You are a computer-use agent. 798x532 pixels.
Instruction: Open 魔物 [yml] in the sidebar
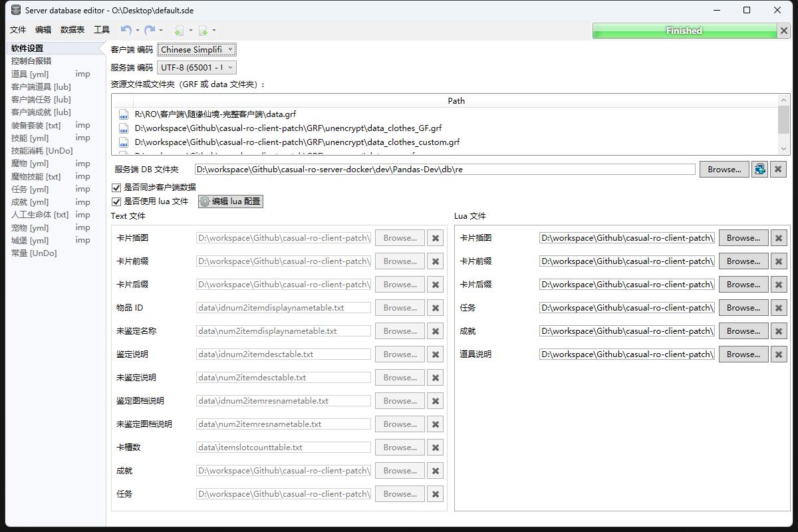[30, 164]
